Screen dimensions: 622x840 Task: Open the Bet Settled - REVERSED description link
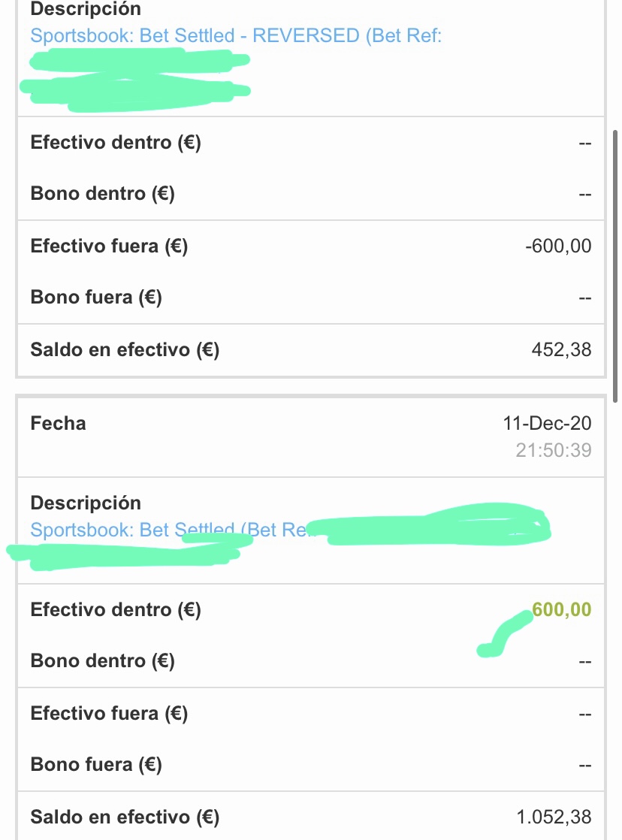tap(236, 36)
